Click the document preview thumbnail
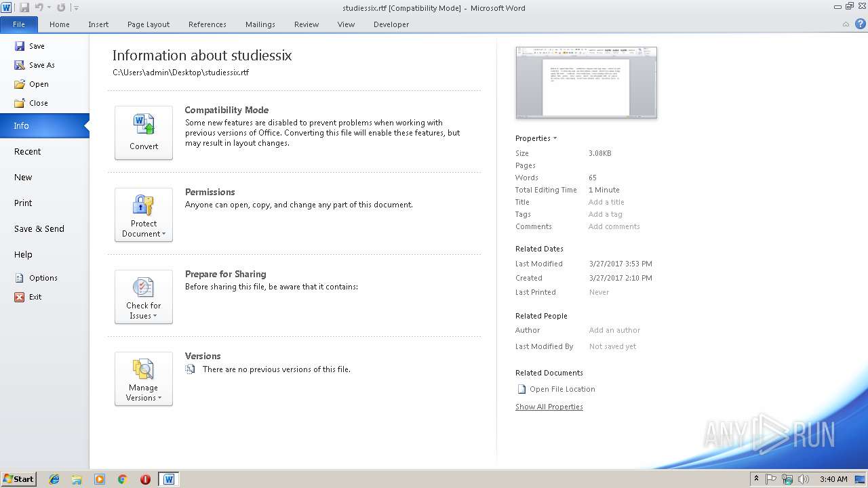 (x=587, y=83)
